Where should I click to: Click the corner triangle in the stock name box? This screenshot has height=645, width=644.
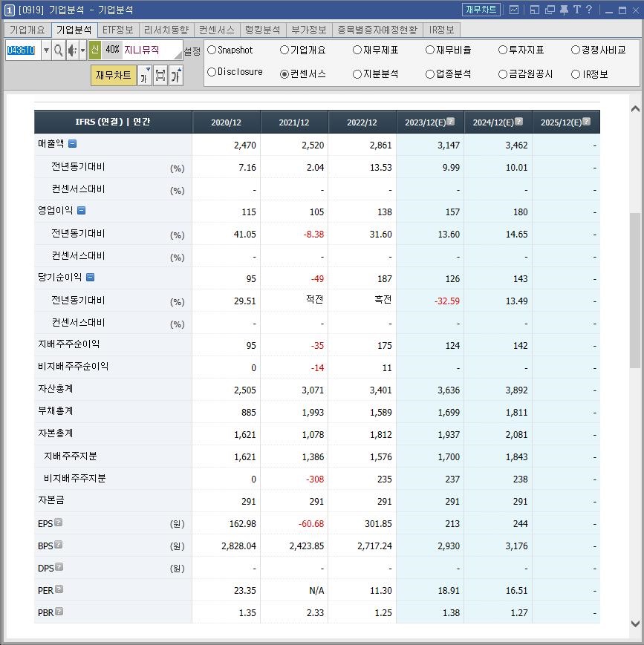point(178,56)
